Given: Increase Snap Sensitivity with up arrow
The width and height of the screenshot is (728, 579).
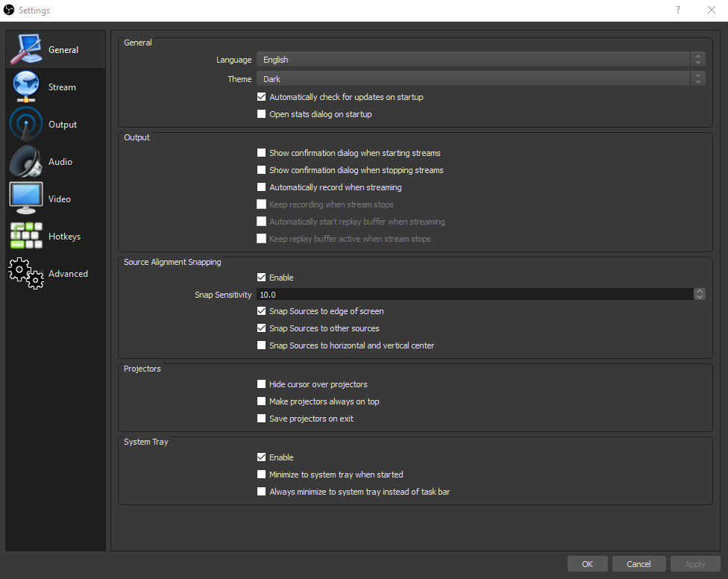Looking at the screenshot, I should coord(700,291).
